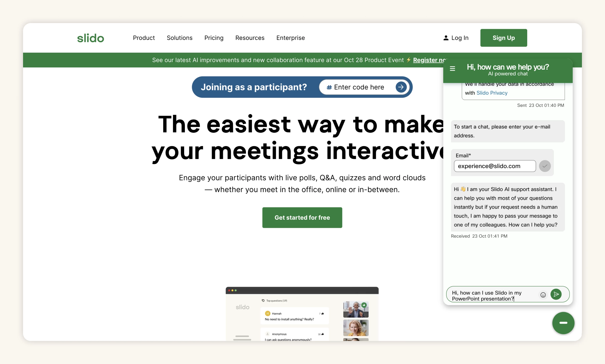
Task: Open the Enterprise page
Action: (x=290, y=38)
